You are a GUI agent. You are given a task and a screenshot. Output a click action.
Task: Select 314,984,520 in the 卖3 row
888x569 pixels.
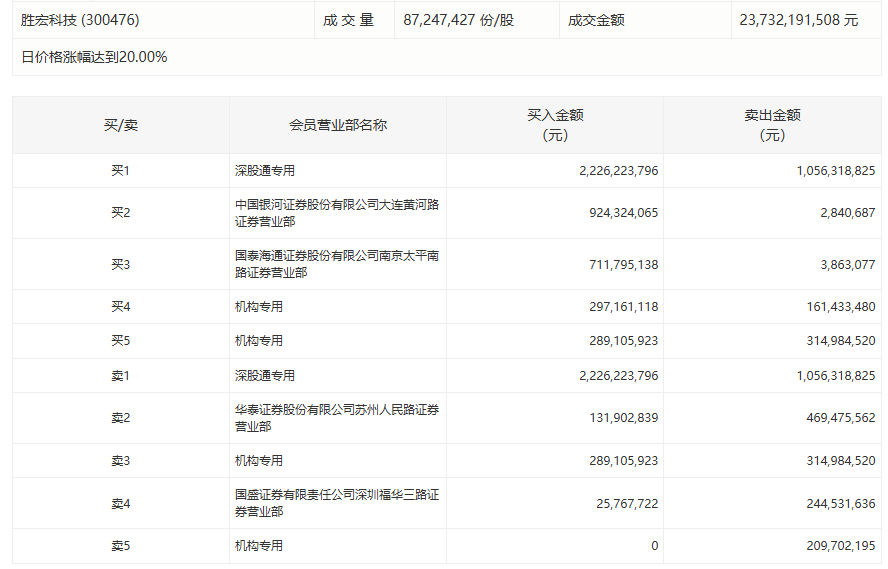pyautogui.click(x=841, y=461)
